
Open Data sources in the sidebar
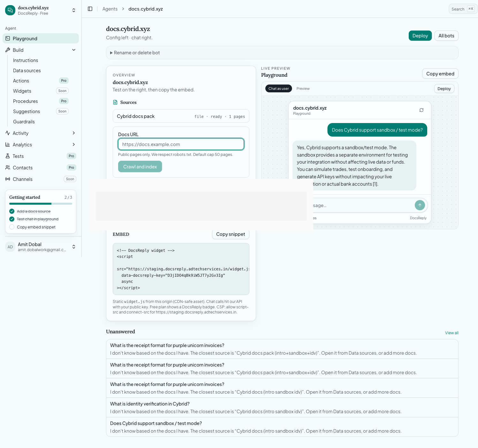(27, 71)
